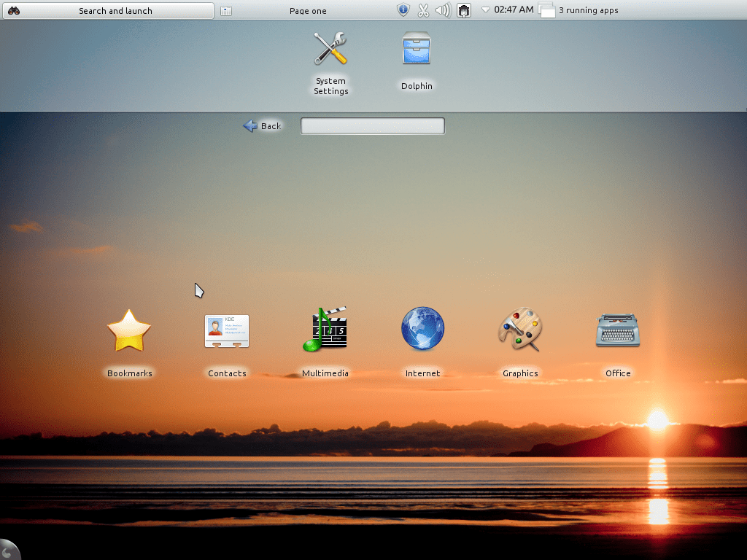The image size is (747, 560).
Task: Open System Settings
Action: pos(330,58)
